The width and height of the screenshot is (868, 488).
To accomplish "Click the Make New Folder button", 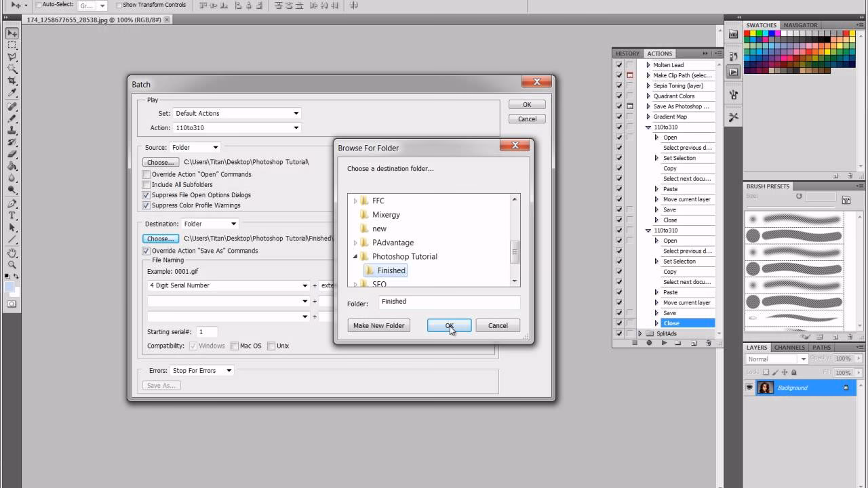I will [x=378, y=325].
